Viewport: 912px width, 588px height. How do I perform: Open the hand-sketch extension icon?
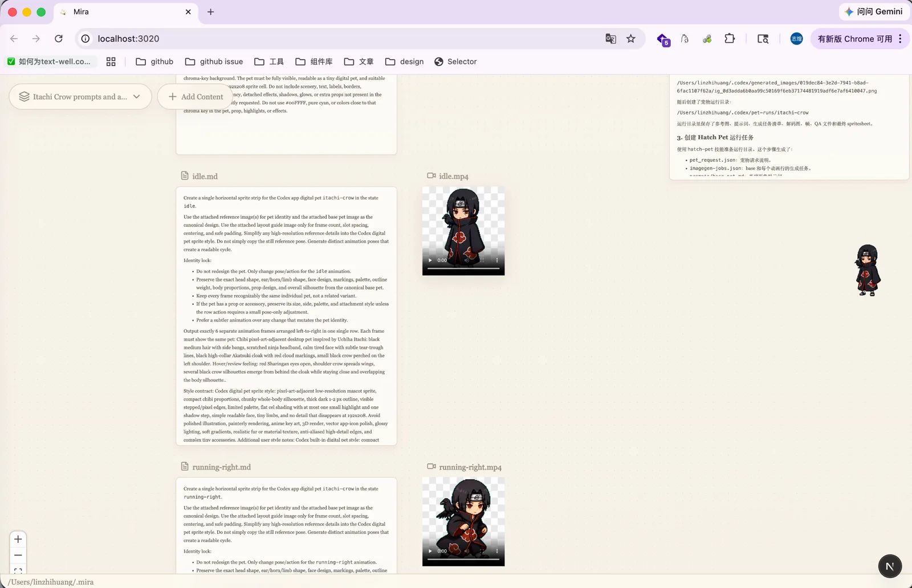click(x=685, y=39)
